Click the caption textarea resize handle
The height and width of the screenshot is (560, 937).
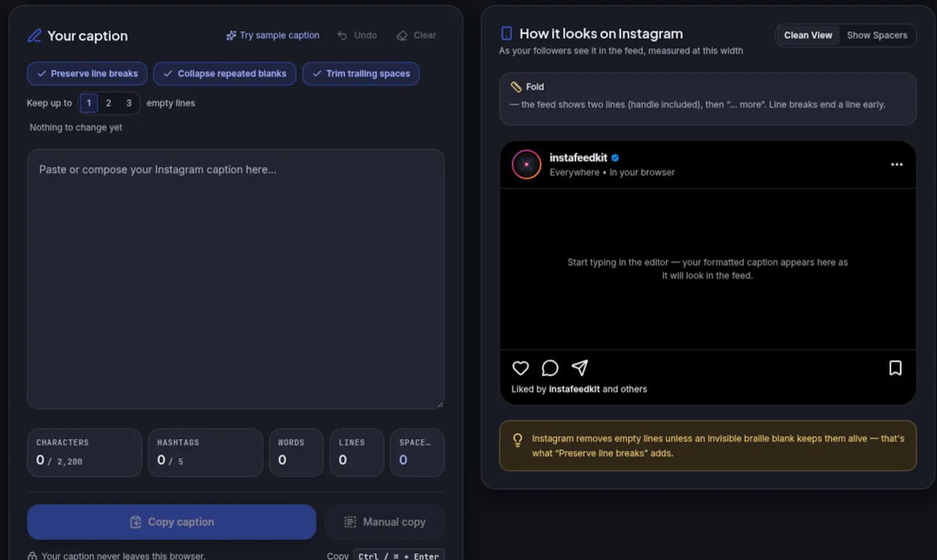[x=440, y=404]
